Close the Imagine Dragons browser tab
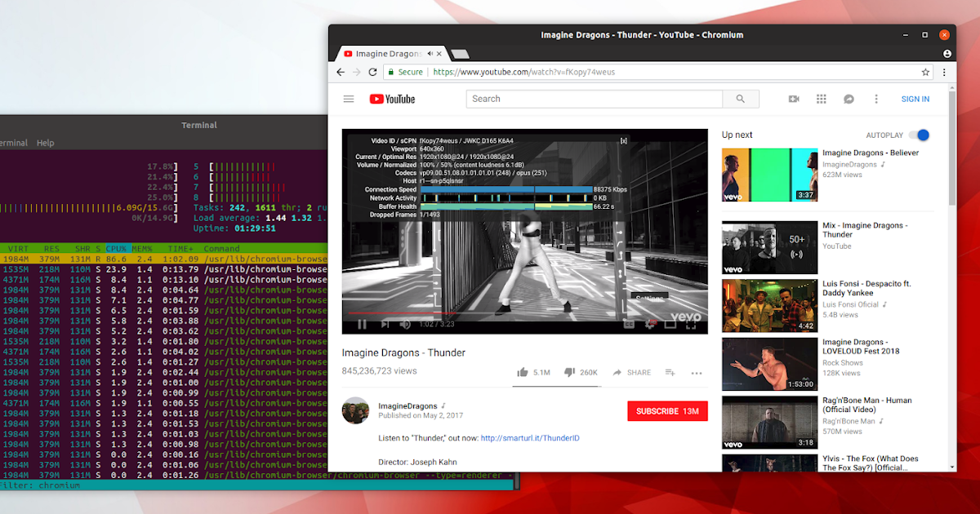The height and width of the screenshot is (514, 980). pos(441,54)
